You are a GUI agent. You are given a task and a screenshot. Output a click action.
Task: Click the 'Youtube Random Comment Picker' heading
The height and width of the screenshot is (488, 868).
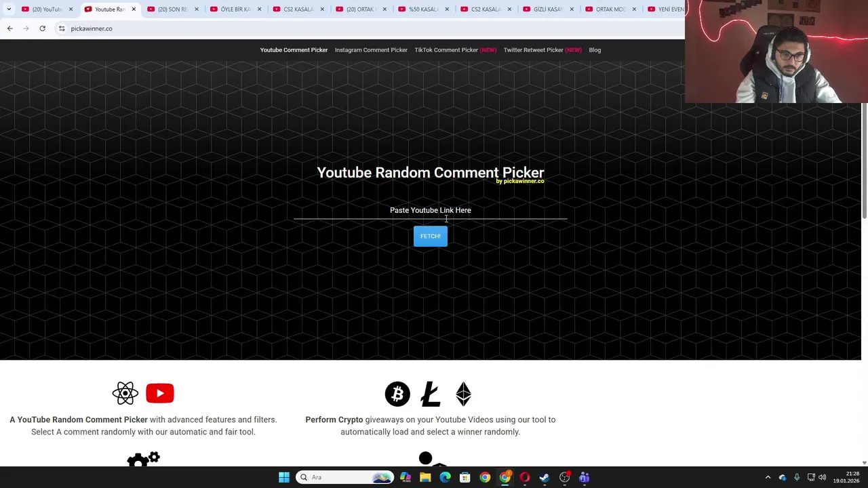pyautogui.click(x=431, y=172)
